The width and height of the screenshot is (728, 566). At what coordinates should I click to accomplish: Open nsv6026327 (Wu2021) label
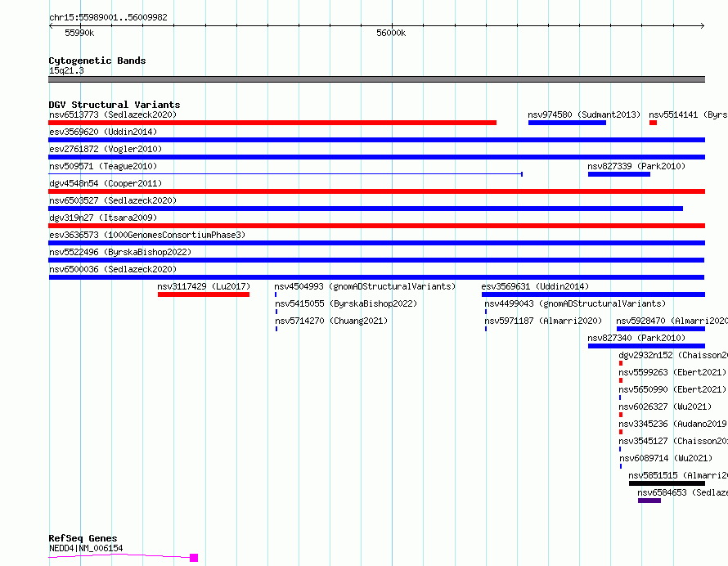tap(665, 407)
